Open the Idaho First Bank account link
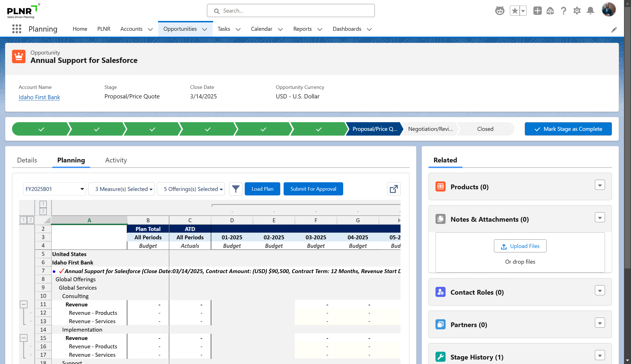Image resolution: width=631 pixels, height=364 pixels. [39, 97]
